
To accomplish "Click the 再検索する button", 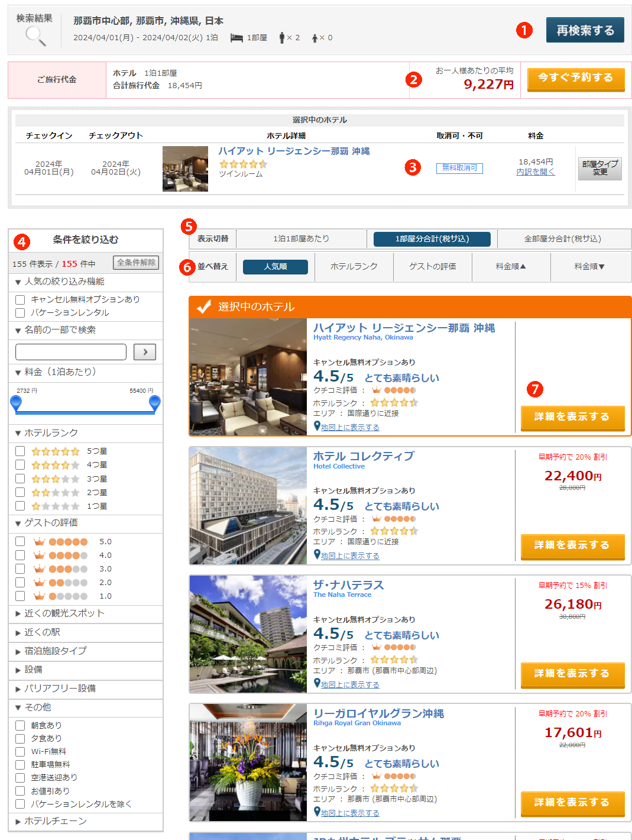I will [x=585, y=30].
